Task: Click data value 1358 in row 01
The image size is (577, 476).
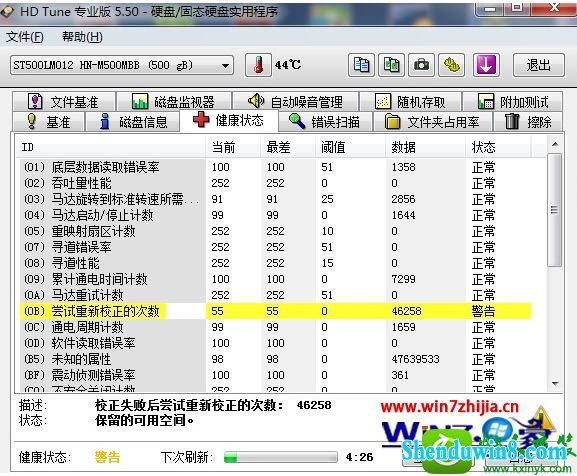Action: coord(403,167)
